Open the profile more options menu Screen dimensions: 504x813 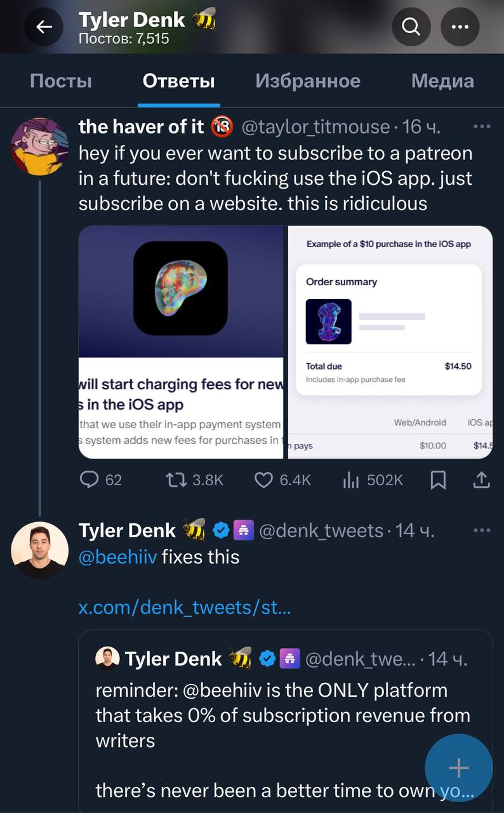tap(460, 26)
